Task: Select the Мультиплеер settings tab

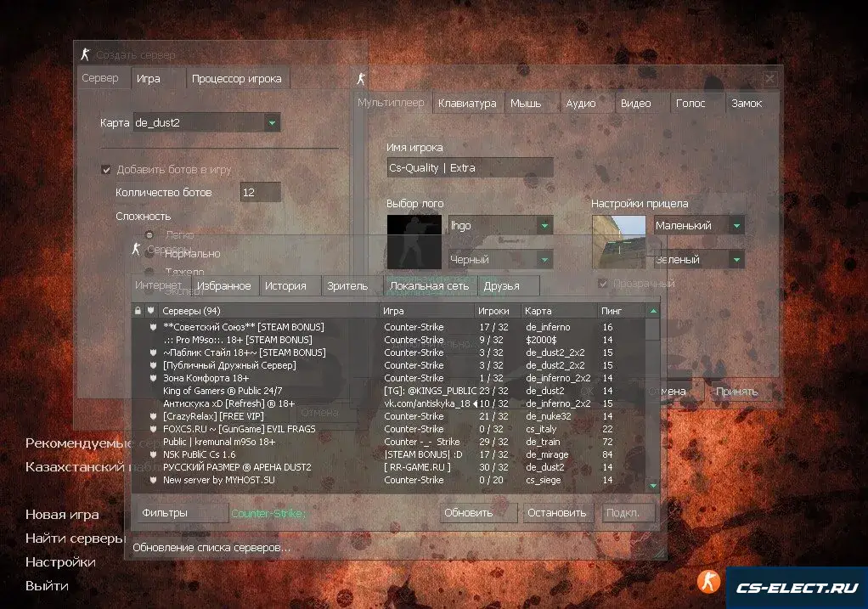Action: [x=391, y=103]
